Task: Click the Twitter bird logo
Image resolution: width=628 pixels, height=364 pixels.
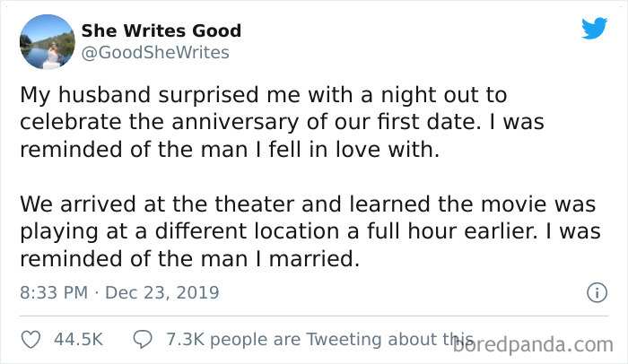Action: [594, 28]
